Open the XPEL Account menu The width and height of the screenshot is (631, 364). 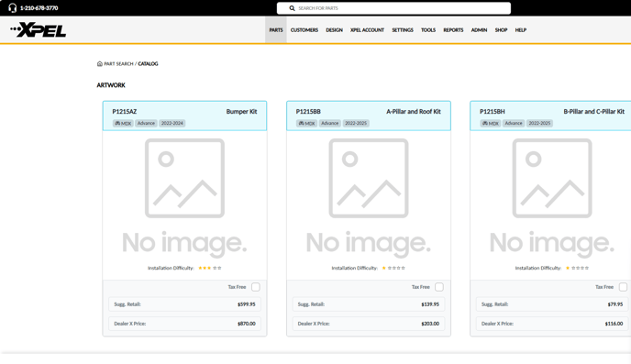coord(367,29)
